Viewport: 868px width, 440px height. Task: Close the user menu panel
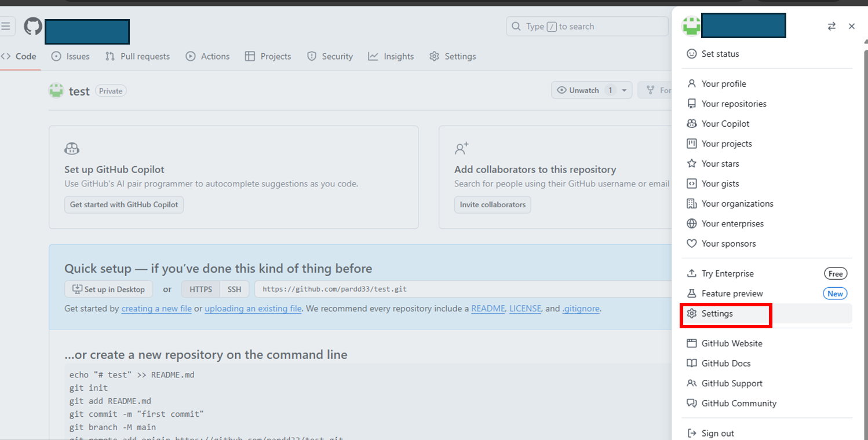pyautogui.click(x=851, y=26)
